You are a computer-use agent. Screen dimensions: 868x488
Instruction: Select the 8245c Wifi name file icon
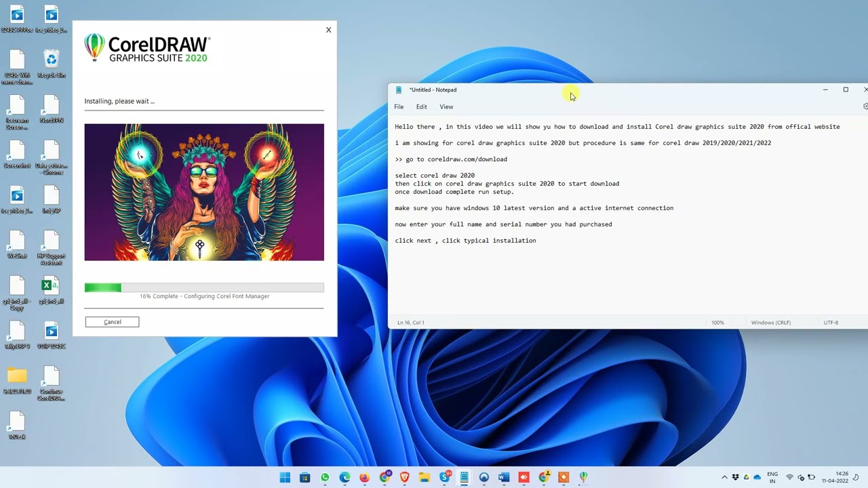(x=17, y=66)
